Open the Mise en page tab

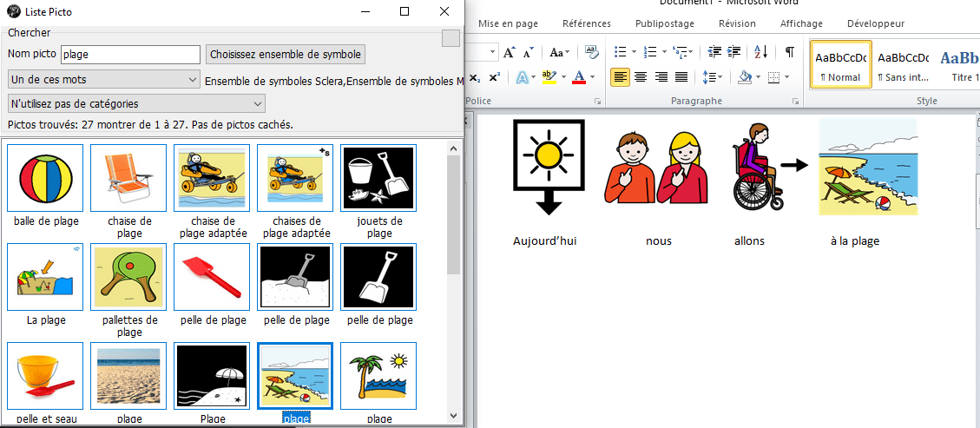508,23
